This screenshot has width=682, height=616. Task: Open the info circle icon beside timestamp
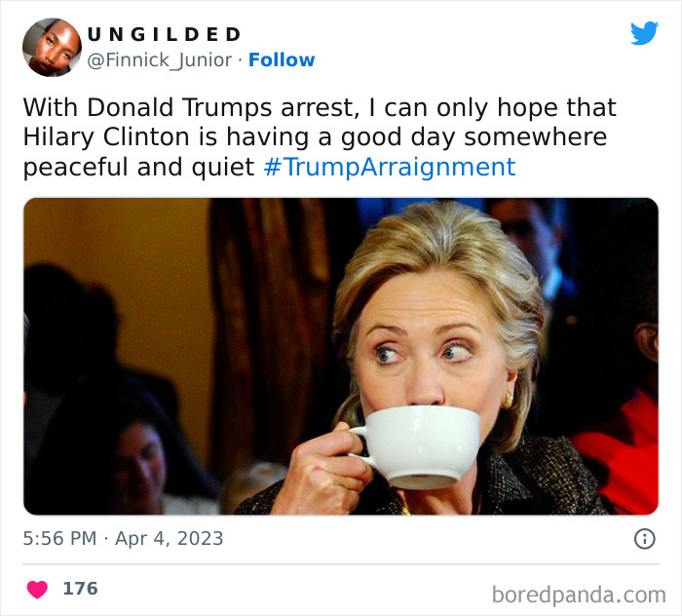coord(645,539)
